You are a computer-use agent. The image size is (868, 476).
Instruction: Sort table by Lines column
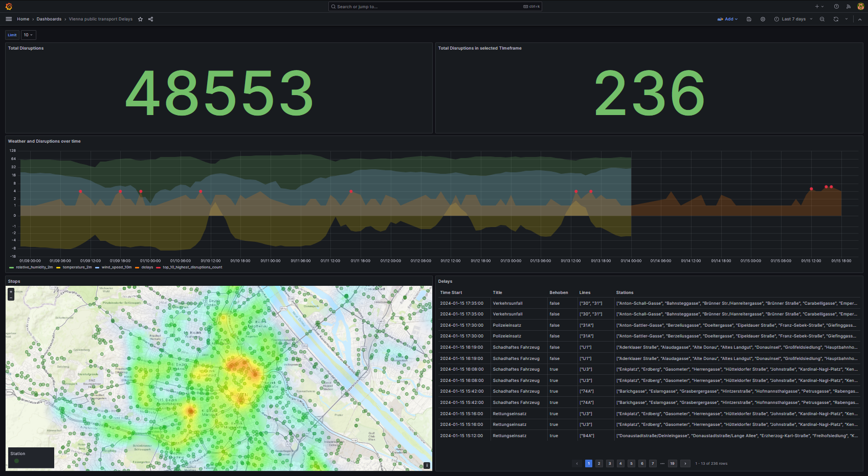tap(585, 292)
